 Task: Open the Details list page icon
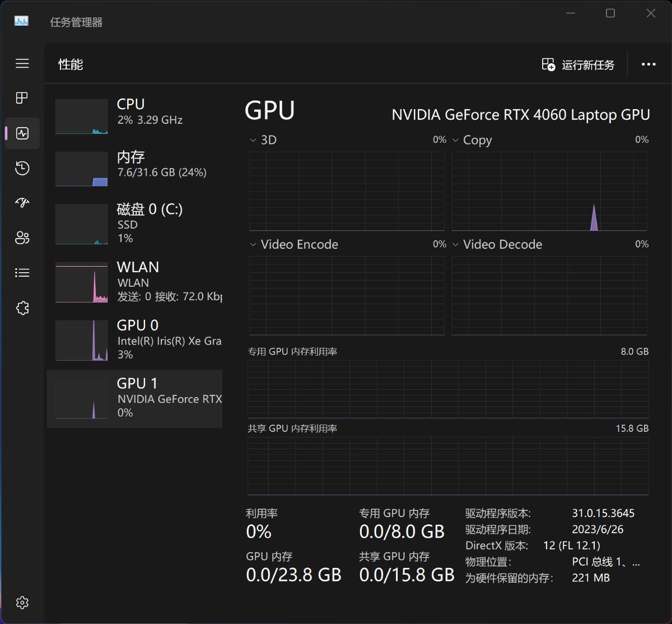22,273
